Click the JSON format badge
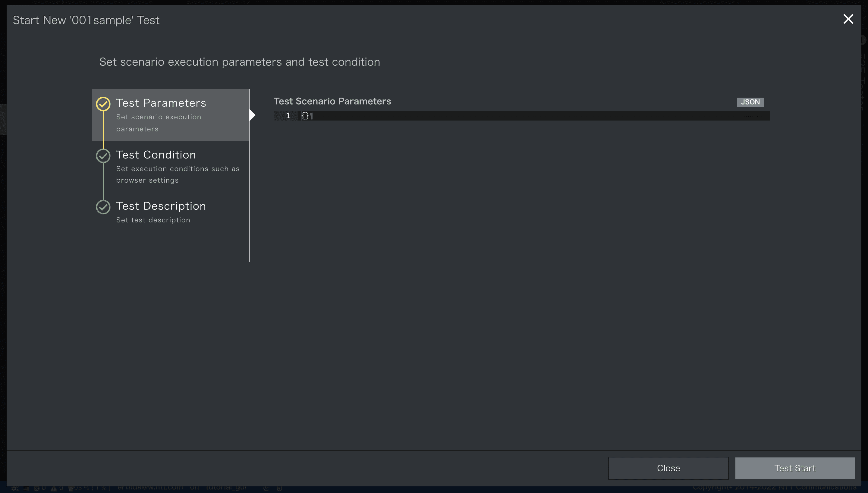This screenshot has height=493, width=868. tap(750, 102)
